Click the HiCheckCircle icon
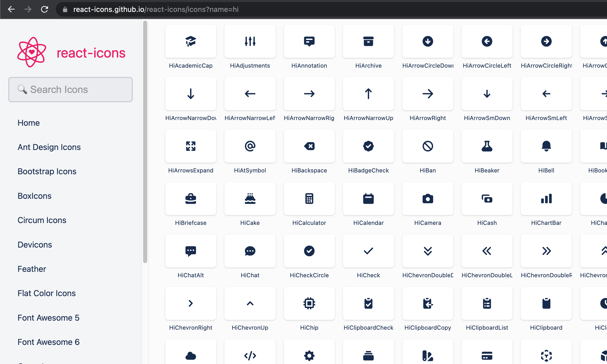 [309, 251]
